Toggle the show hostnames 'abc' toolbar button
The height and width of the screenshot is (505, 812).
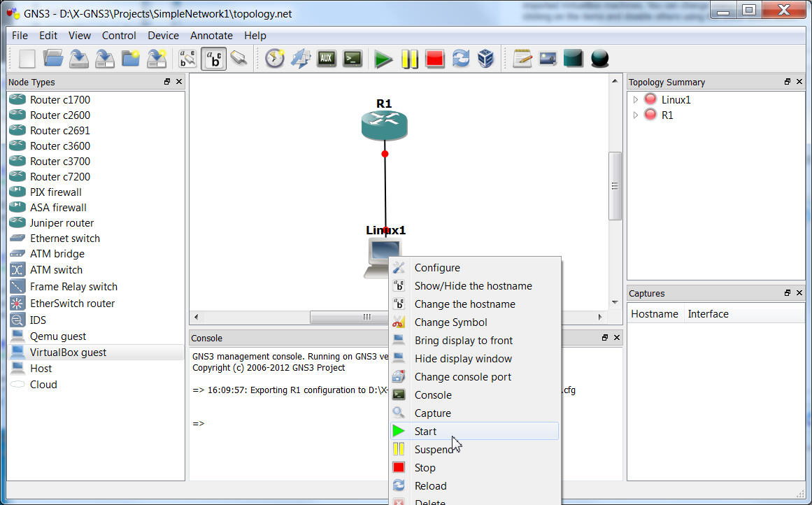click(x=213, y=59)
